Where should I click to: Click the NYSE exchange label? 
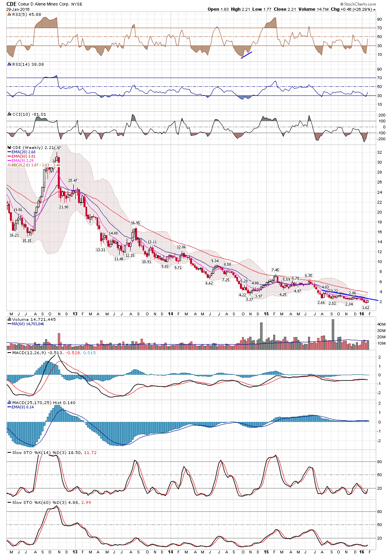[77, 4]
